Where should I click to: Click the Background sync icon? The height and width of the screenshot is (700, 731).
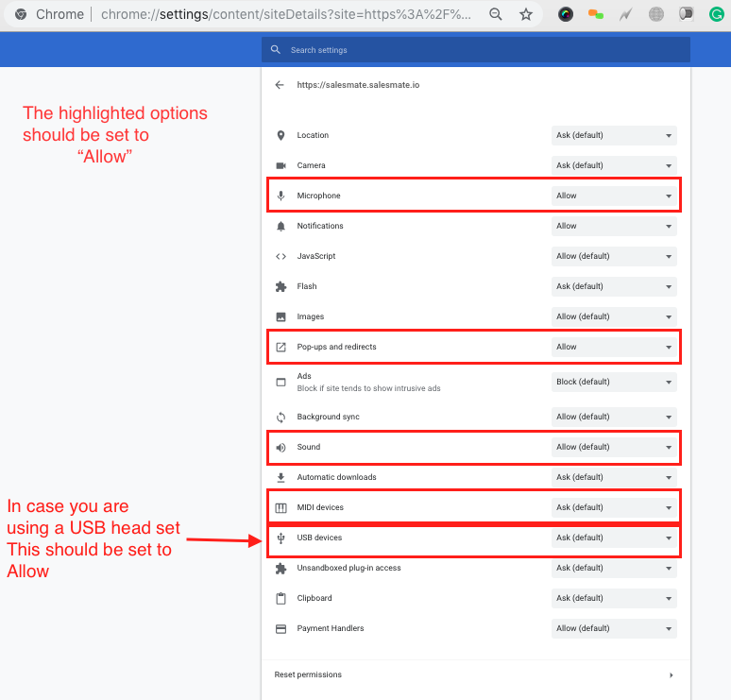click(280, 417)
